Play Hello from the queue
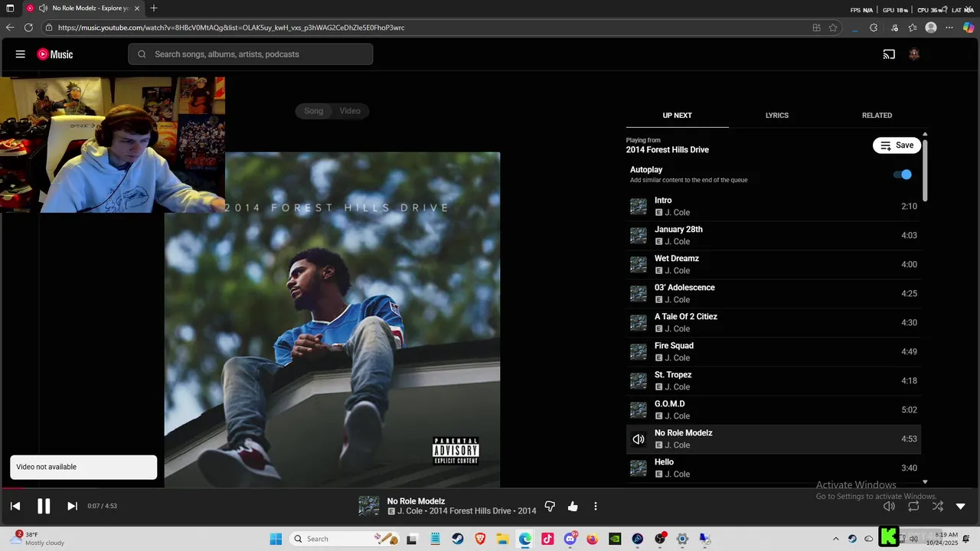The image size is (980, 551). coord(773,468)
